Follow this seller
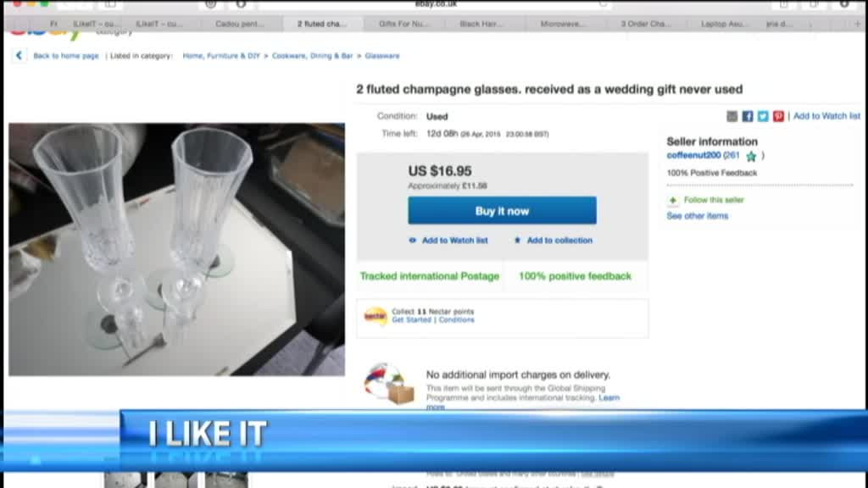Image resolution: width=868 pixels, height=488 pixels. click(x=714, y=200)
